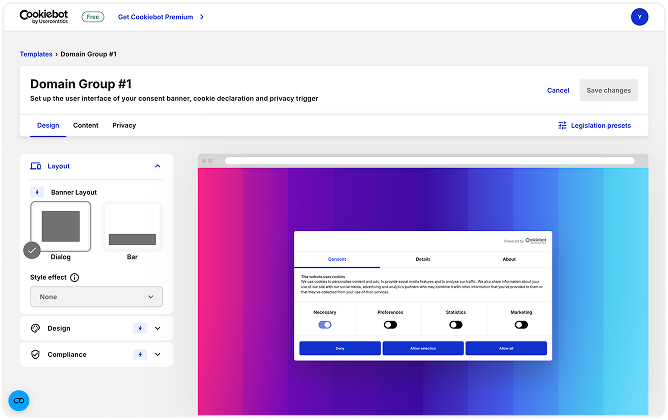Switch to the Content tab
The height and width of the screenshot is (420, 668).
pyautogui.click(x=86, y=125)
